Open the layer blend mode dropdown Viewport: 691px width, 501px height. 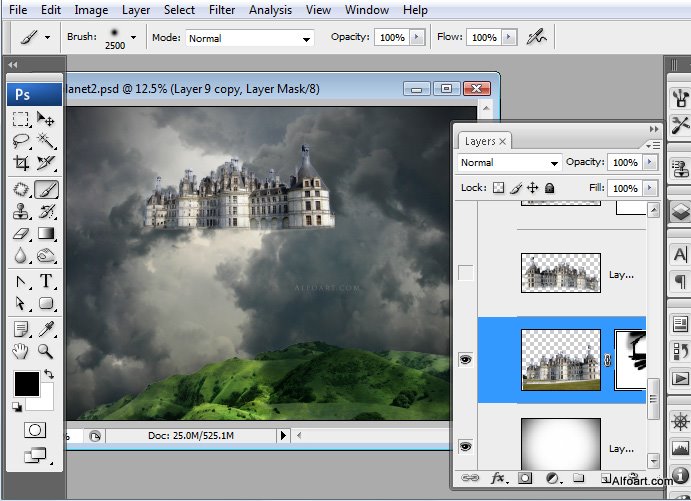tap(510, 162)
